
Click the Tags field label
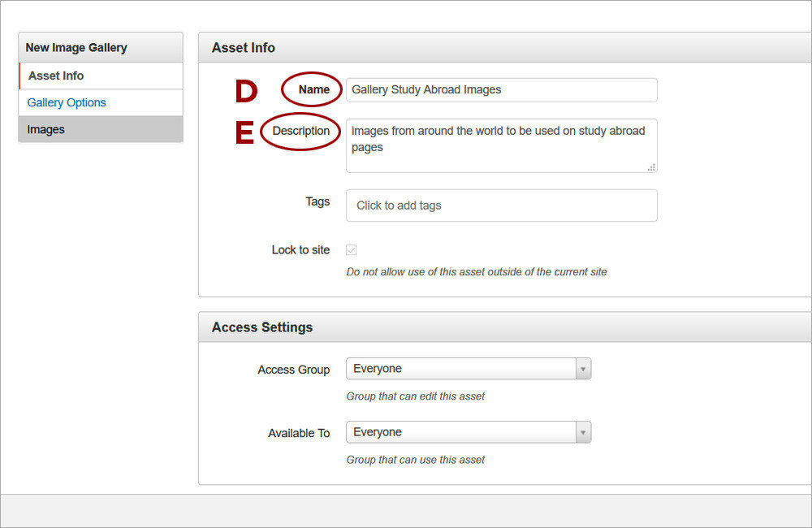317,201
